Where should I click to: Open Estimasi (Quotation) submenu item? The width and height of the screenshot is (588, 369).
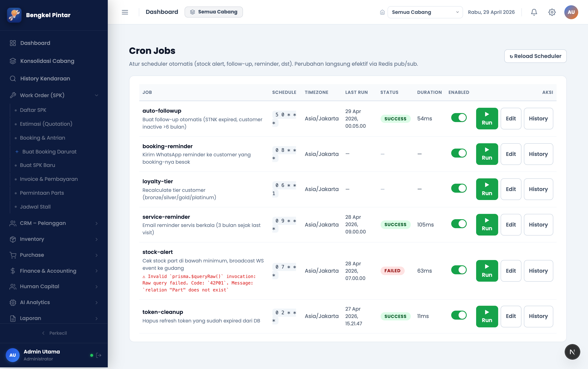click(46, 124)
